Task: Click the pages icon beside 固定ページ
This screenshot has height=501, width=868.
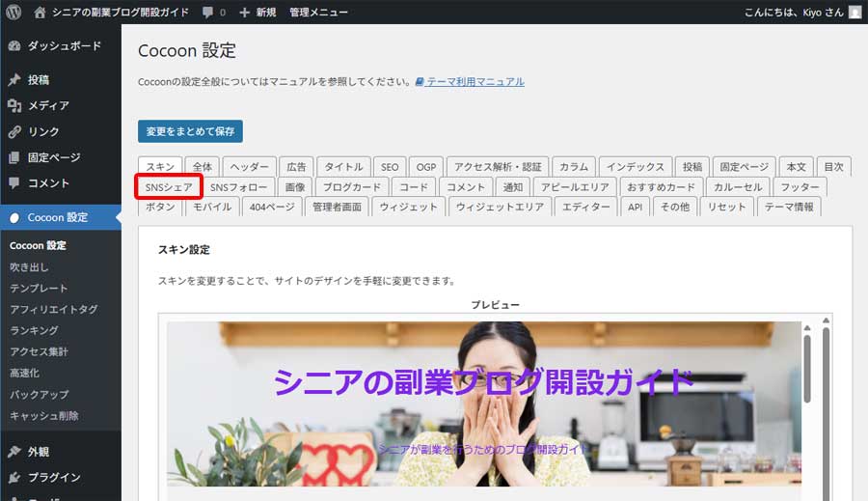Action: pyautogui.click(x=14, y=157)
